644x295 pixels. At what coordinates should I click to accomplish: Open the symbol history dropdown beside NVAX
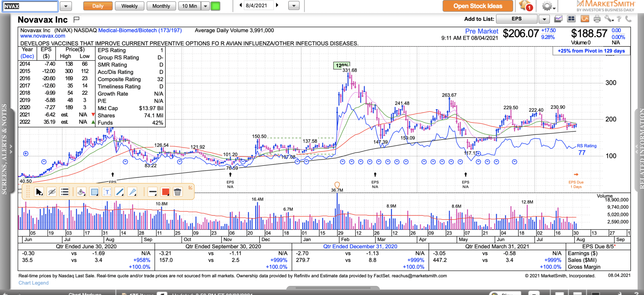pyautogui.click(x=66, y=6)
